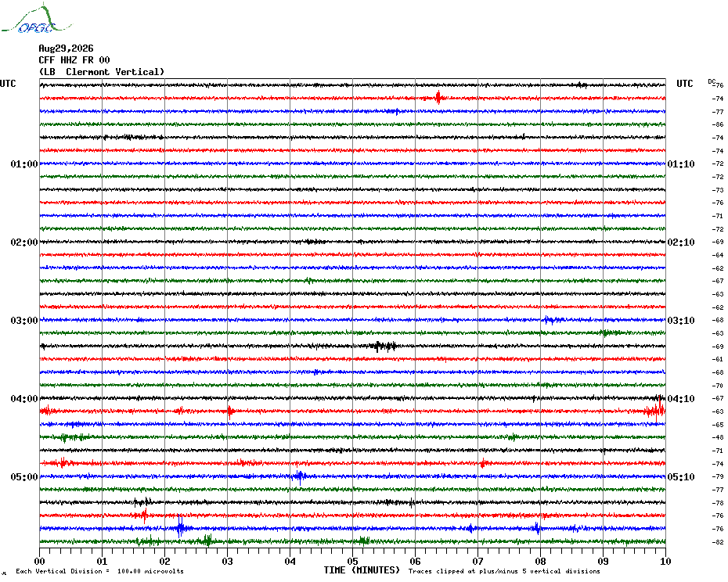Click the 10 minute tick on bottom axis

click(665, 561)
